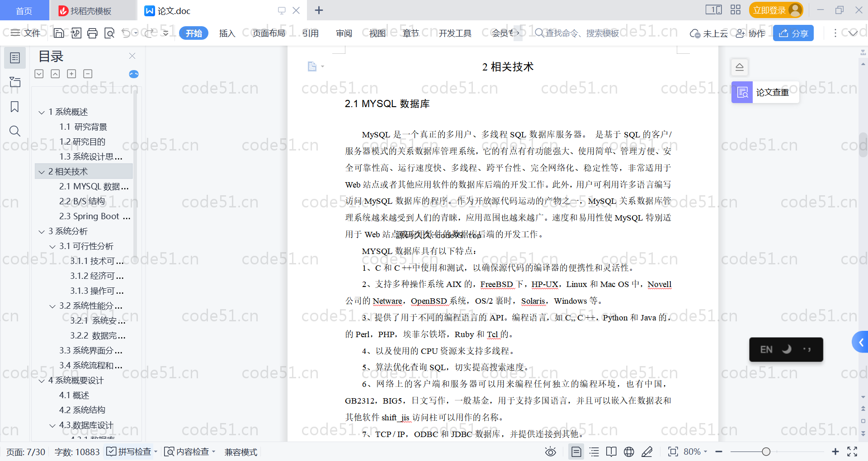Screen dimensions: 868x461
Task: Open the Bookmark icon in left sidebar
Action: [15, 107]
